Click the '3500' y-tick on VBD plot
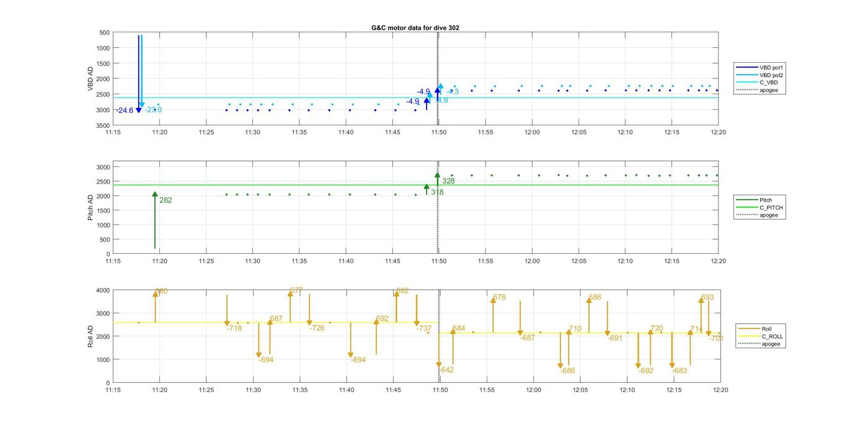 103,125
